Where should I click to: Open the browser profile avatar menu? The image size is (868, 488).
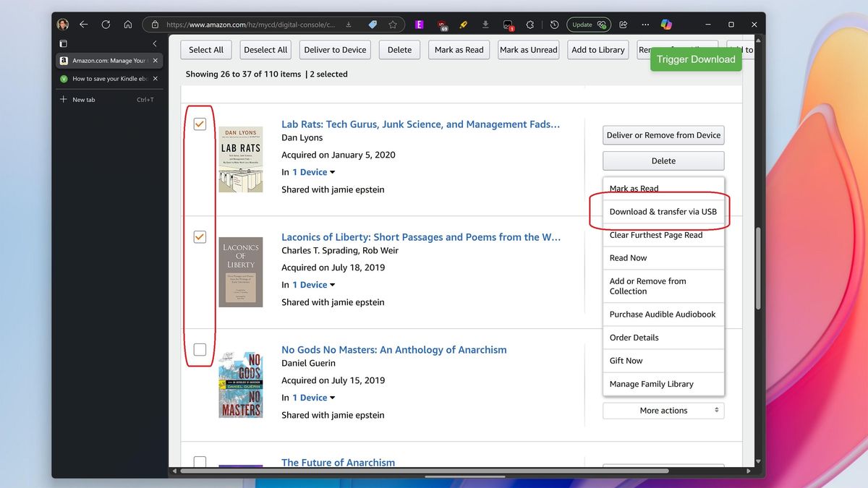pyautogui.click(x=63, y=24)
